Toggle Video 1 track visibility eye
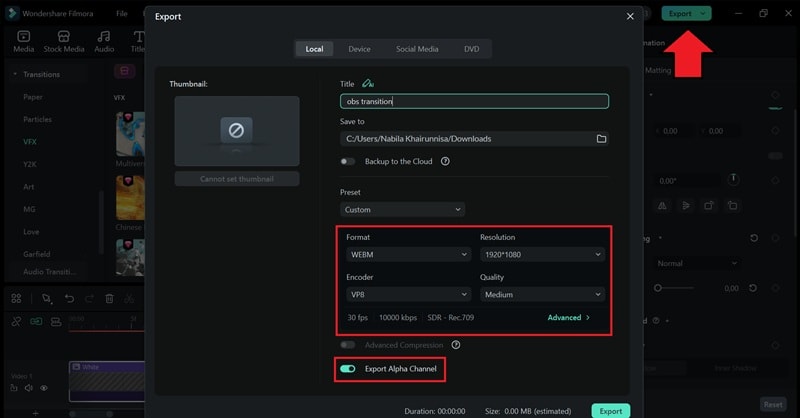This screenshot has height=418, width=800. click(44, 388)
